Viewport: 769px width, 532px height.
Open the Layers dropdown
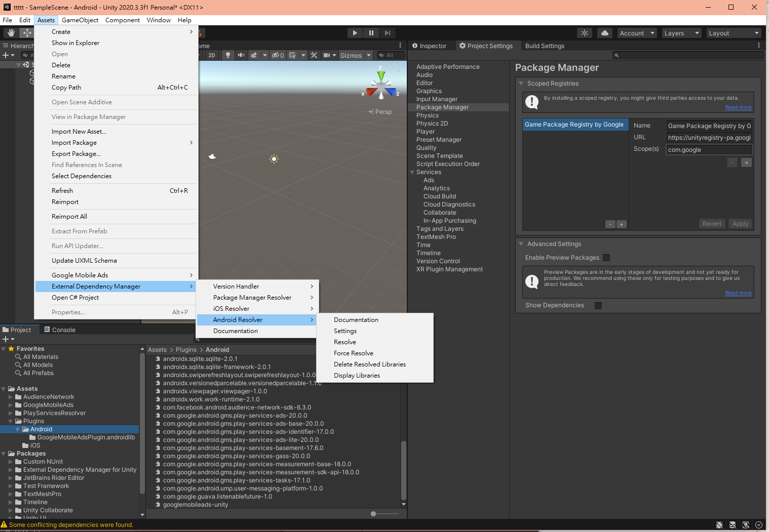681,33
